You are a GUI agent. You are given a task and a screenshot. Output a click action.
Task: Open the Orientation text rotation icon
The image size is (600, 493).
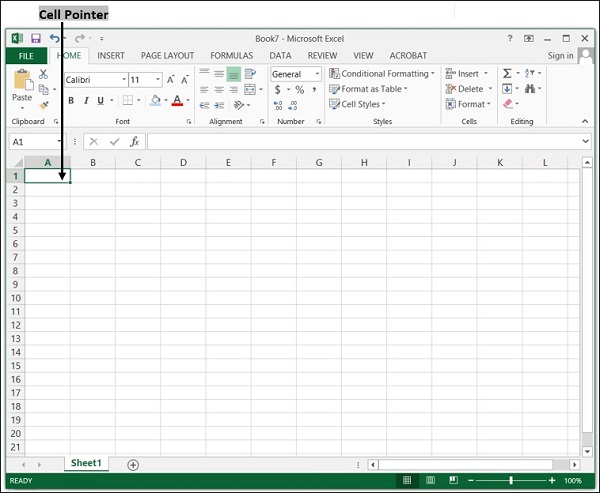click(x=238, y=104)
